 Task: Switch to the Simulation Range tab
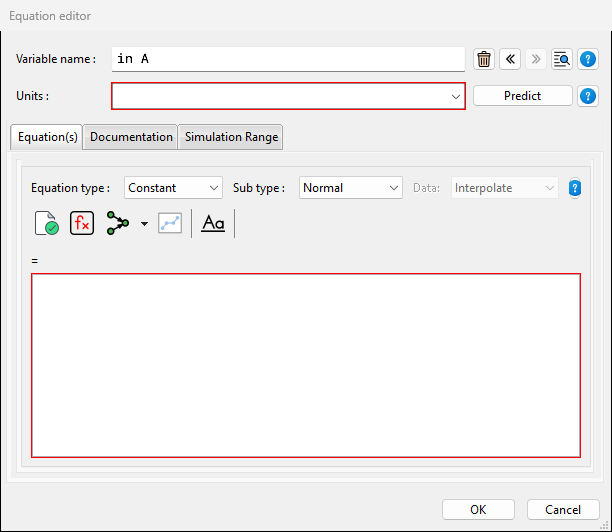click(x=232, y=137)
